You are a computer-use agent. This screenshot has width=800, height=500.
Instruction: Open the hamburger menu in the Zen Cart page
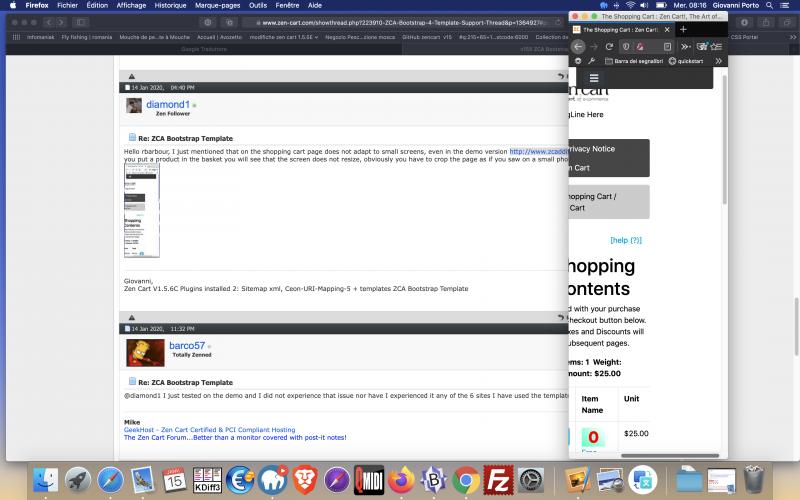tap(594, 78)
